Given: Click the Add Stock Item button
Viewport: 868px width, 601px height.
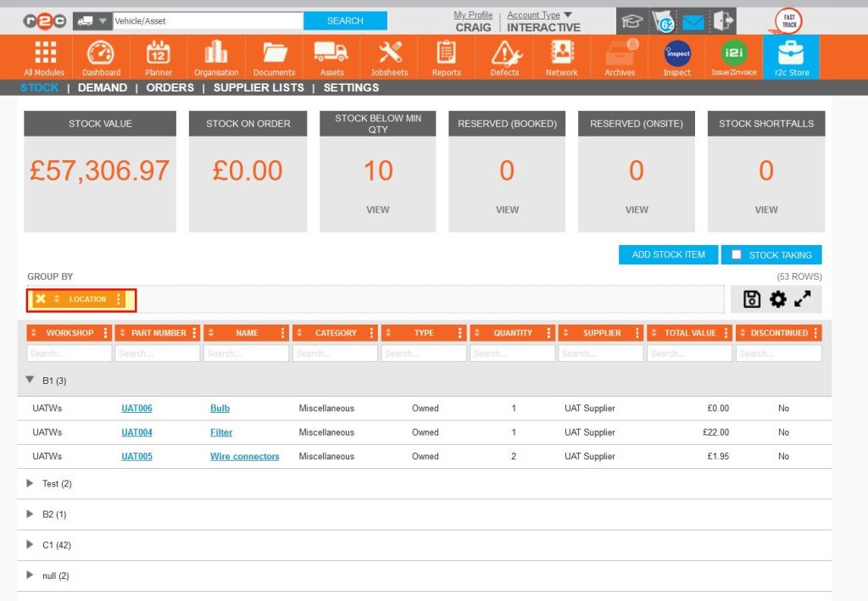Looking at the screenshot, I should pos(668,255).
